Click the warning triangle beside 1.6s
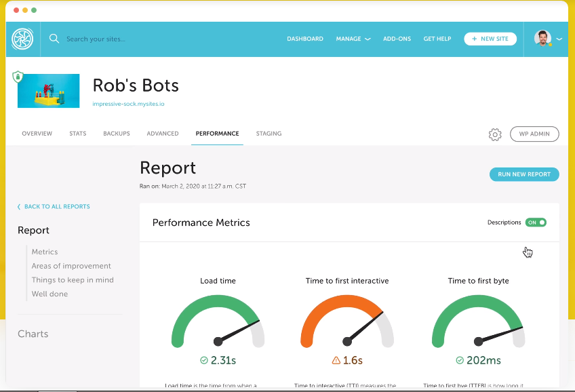Viewport: 575px width, 392px height. point(336,360)
